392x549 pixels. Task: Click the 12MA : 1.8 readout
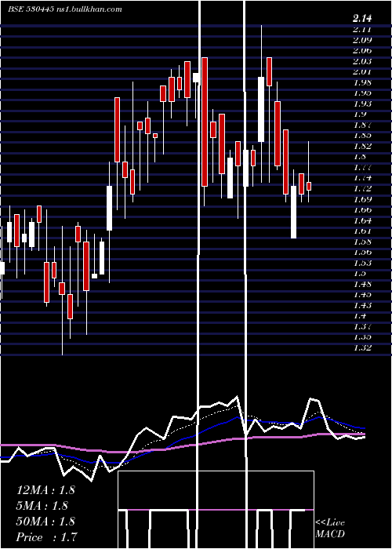(45, 490)
